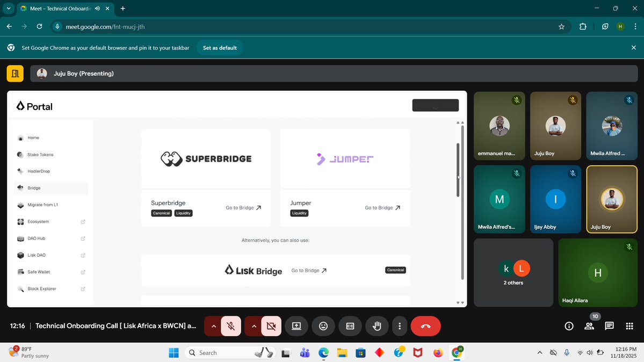Image resolution: width=644 pixels, height=362 pixels.
Task: Open the taskbar clock showing 12:16 PM
Action: (624, 352)
